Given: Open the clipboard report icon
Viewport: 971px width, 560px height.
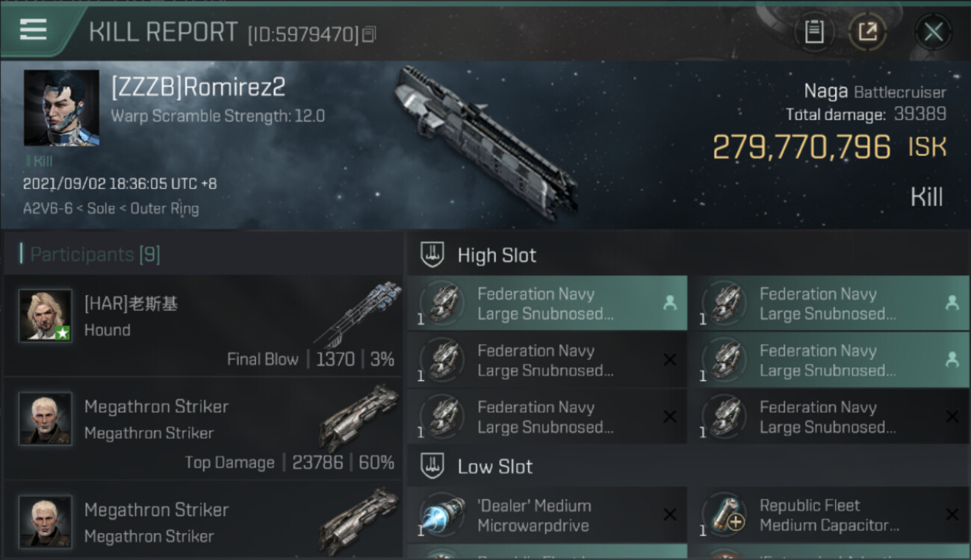Looking at the screenshot, I should point(814,32).
